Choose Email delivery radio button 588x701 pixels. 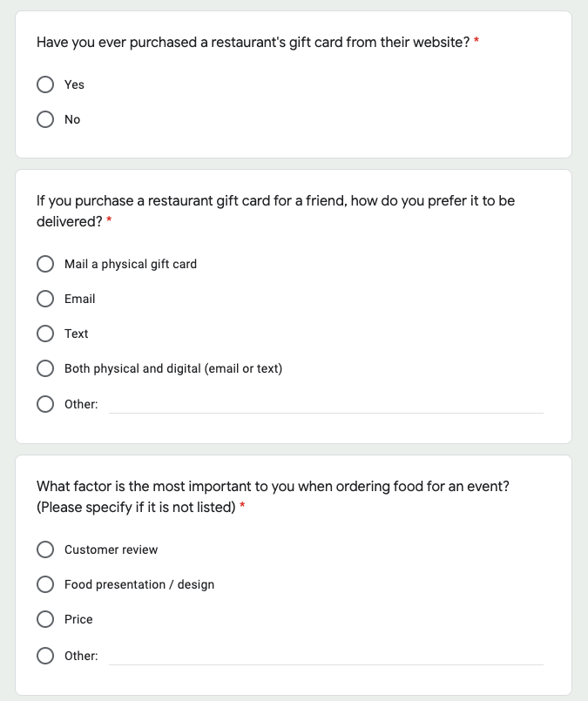(45, 299)
